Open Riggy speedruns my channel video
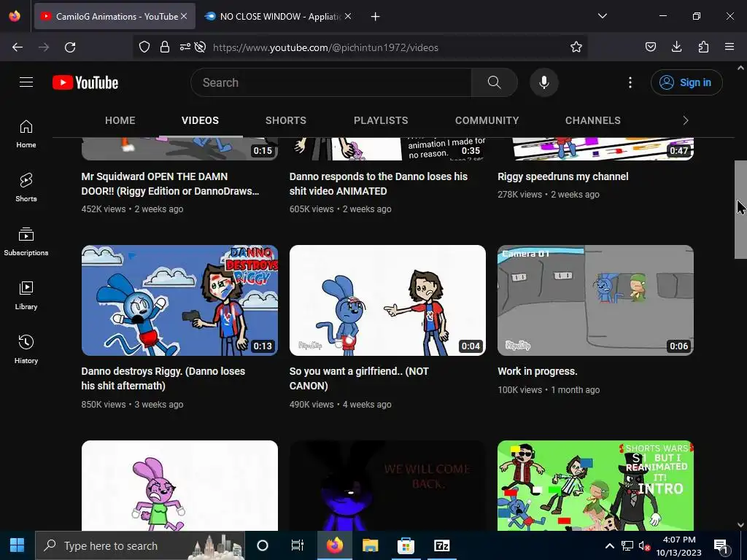Viewport: 747px width, 560px height. tap(562, 176)
